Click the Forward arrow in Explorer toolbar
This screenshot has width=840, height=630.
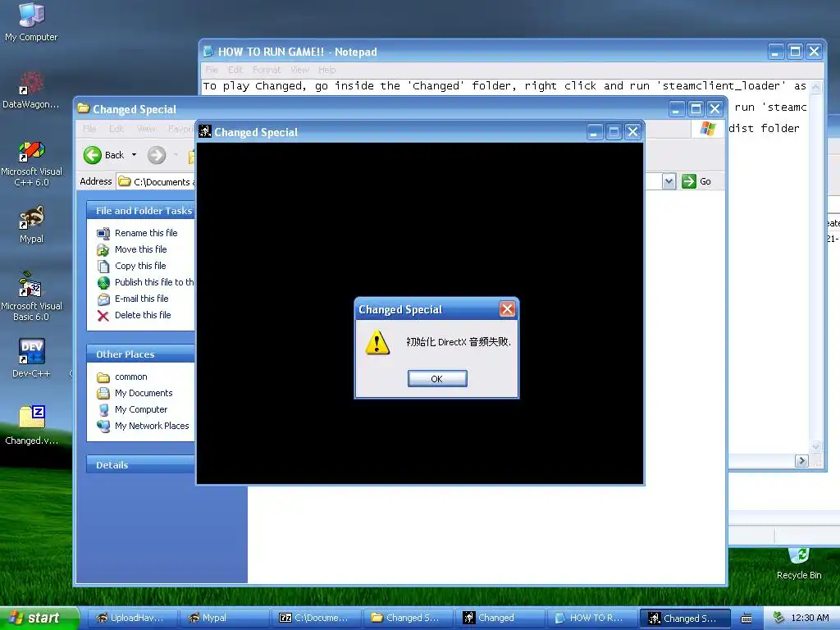point(157,155)
